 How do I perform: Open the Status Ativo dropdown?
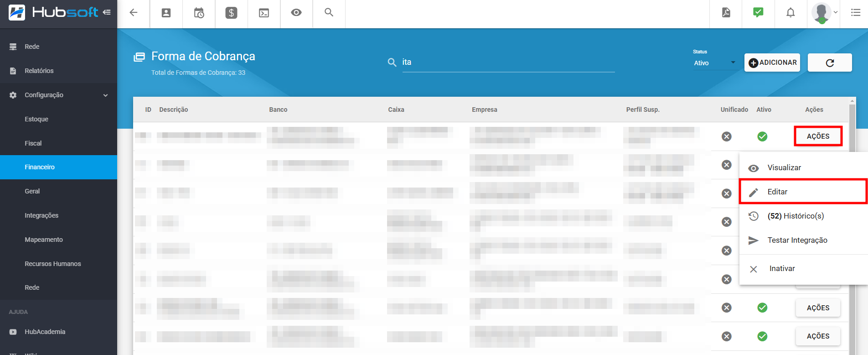coord(714,63)
